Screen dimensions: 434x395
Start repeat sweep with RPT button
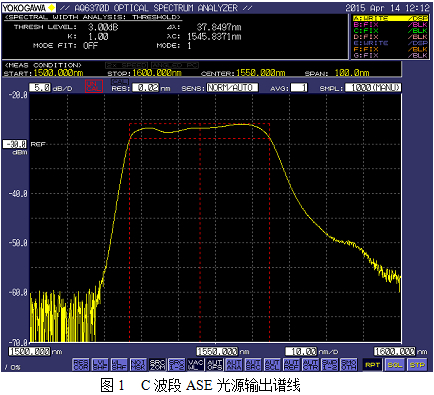(x=372, y=365)
